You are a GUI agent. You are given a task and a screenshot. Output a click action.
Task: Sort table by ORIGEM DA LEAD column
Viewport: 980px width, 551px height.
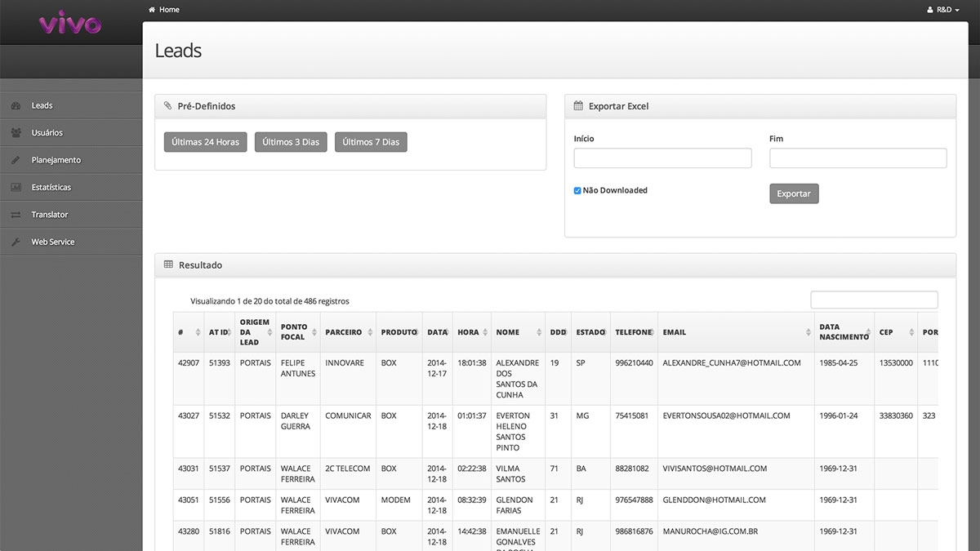pos(255,332)
